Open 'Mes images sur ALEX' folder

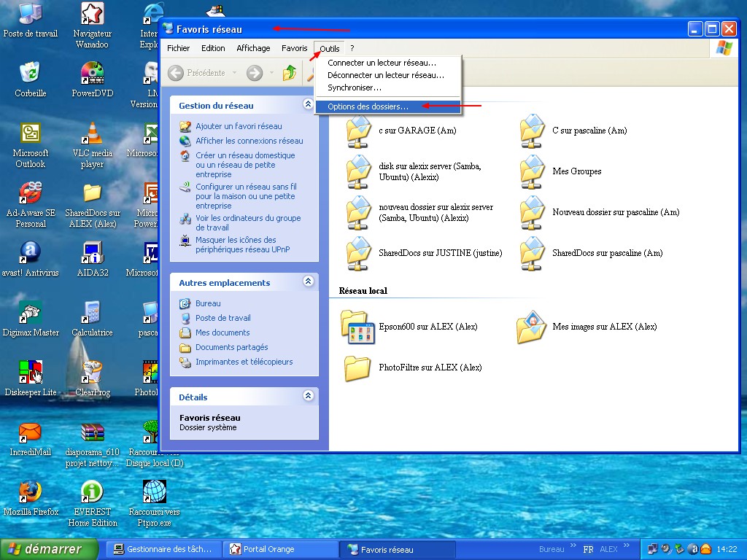pyautogui.click(x=532, y=327)
